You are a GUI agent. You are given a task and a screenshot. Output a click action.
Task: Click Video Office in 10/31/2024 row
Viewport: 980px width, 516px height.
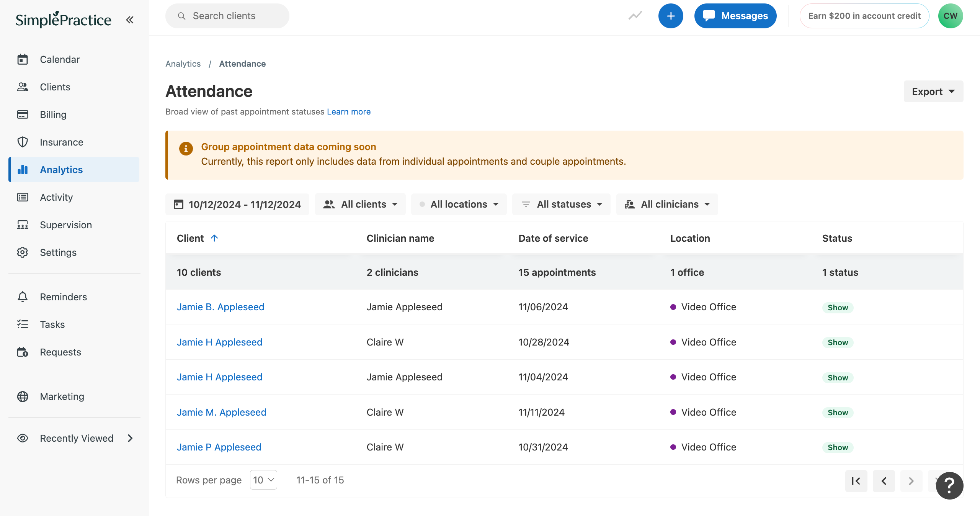point(709,447)
